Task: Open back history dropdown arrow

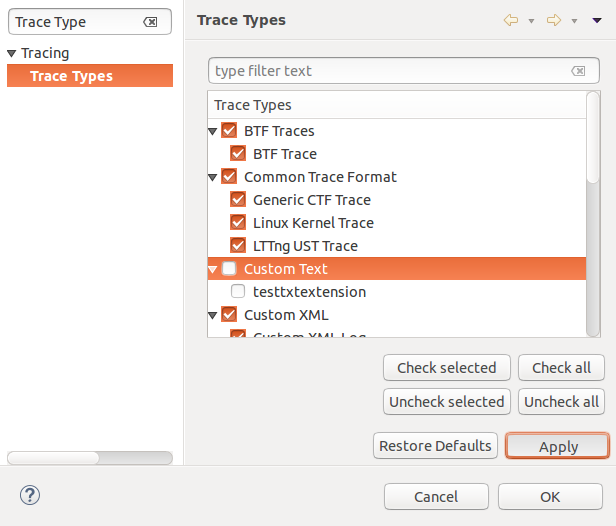Action: pyautogui.click(x=531, y=21)
